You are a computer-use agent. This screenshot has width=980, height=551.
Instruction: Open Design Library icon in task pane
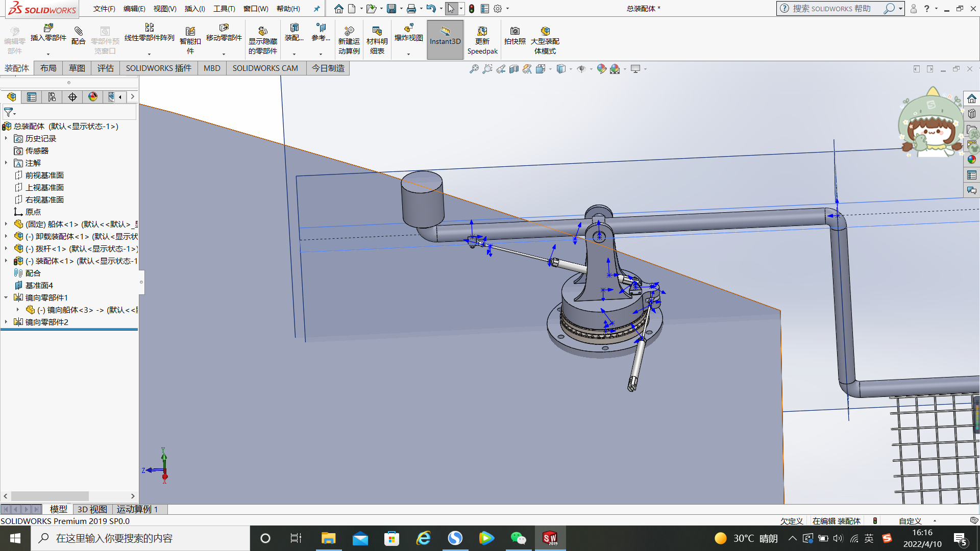(x=972, y=114)
